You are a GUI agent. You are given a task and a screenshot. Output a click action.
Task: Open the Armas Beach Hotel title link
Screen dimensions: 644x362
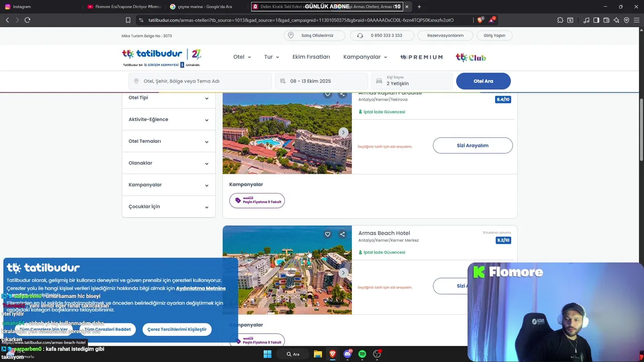click(x=384, y=233)
